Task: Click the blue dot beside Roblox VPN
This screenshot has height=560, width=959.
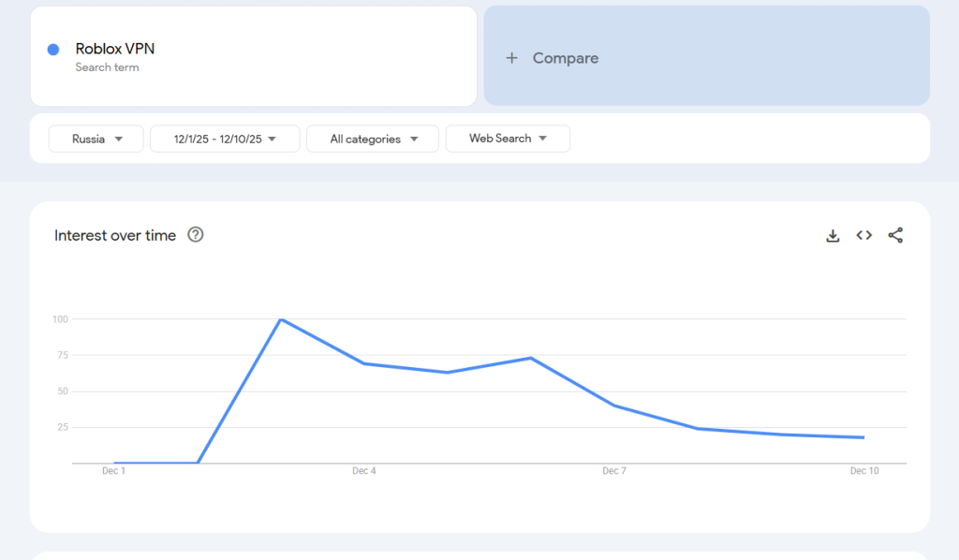Action: [x=53, y=50]
